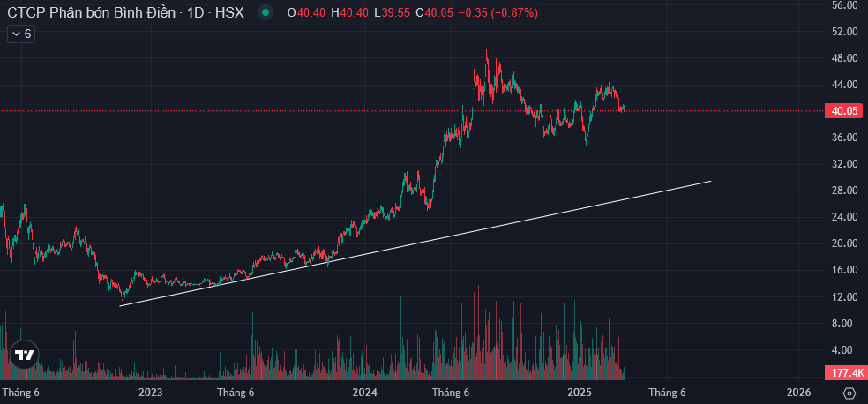Expand the collapsed 6 indicators legend
Viewport: 868px width, 404px height.
click(x=21, y=34)
